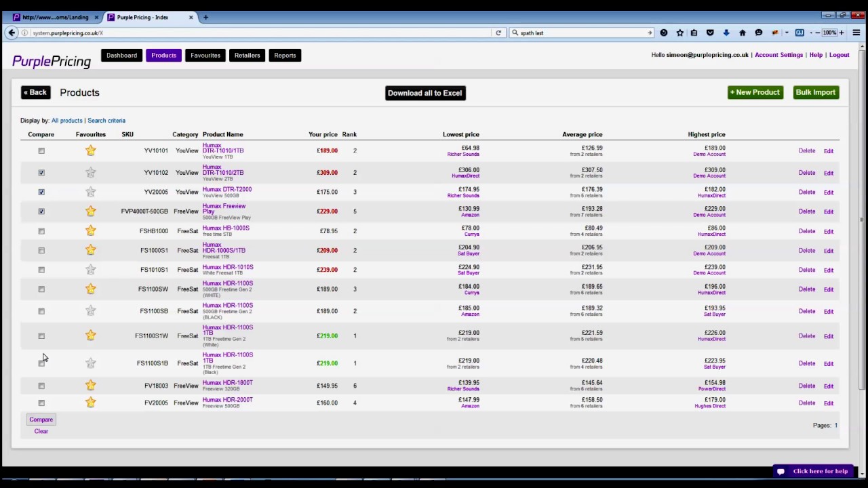Select the All products display link
This screenshot has width=868, height=488.
[x=66, y=121]
